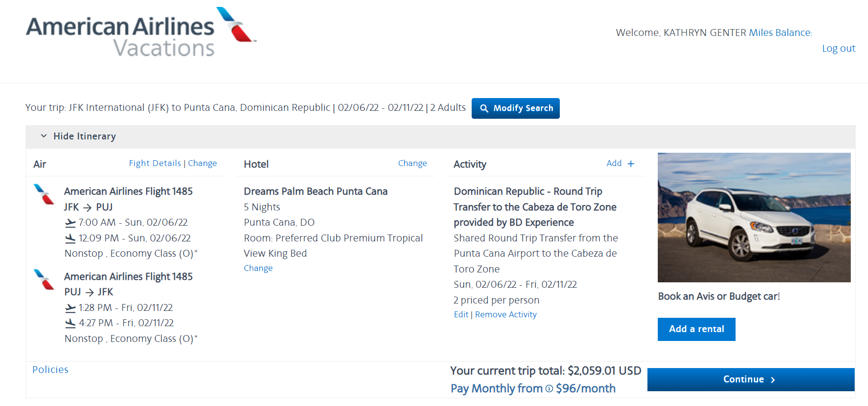868x406 pixels.
Task: Click the takeoff icon on the outbound flight
Action: 70,222
